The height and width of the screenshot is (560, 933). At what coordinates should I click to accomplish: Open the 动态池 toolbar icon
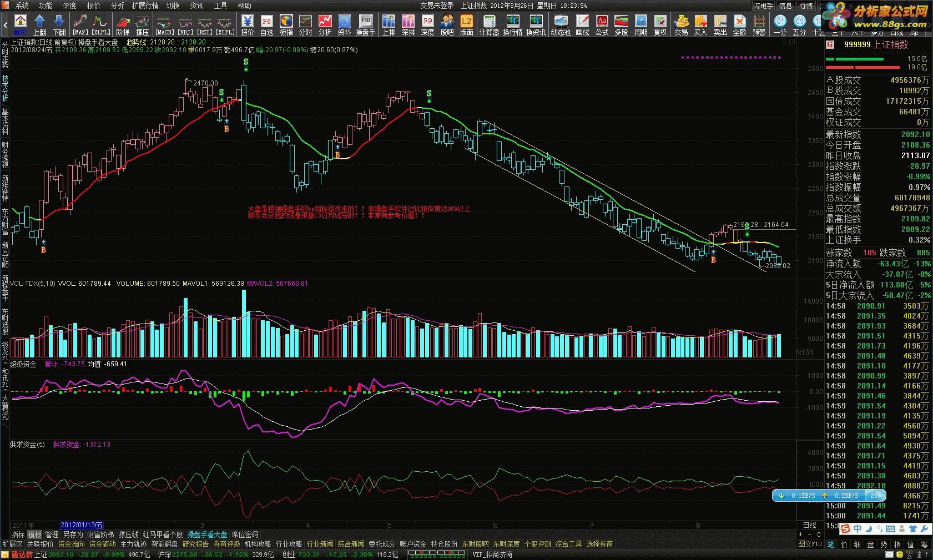point(561,25)
